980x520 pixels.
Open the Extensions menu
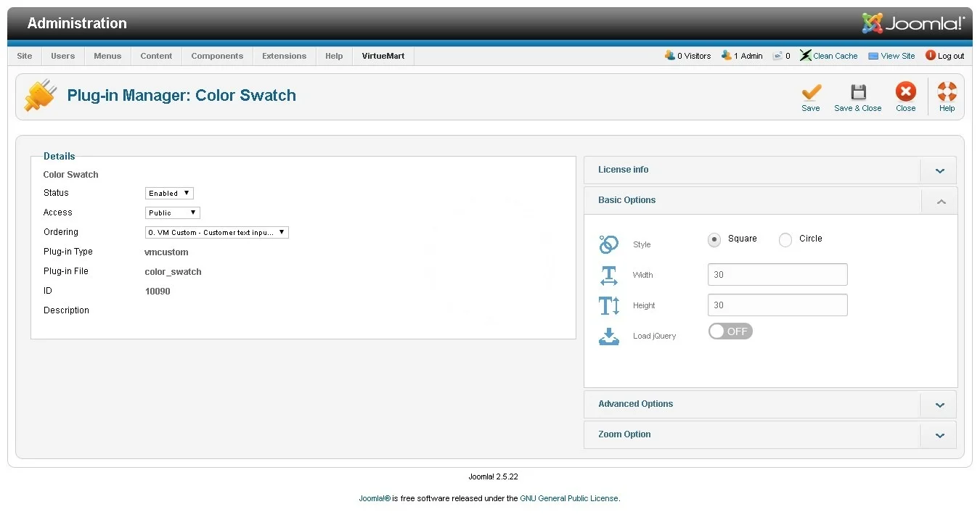click(x=285, y=56)
